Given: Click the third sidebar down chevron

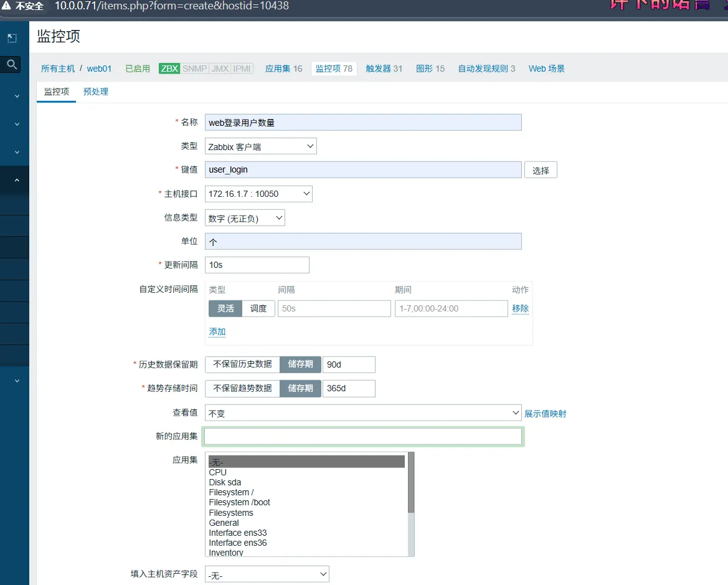Looking at the screenshot, I should click(17, 152).
